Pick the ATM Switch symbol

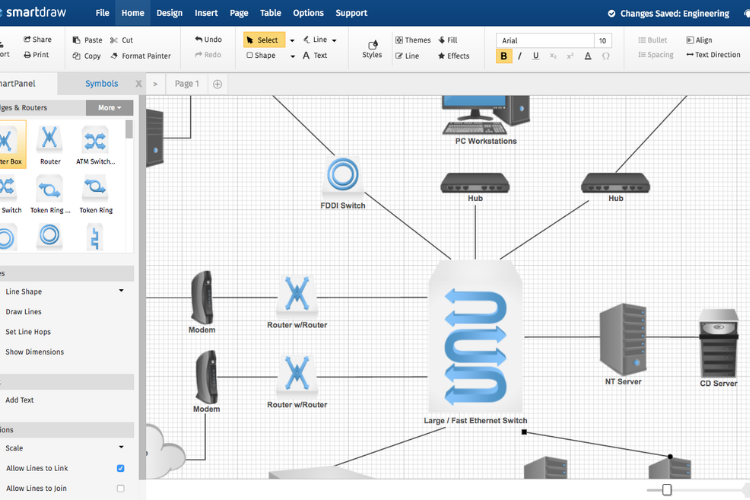tap(95, 144)
